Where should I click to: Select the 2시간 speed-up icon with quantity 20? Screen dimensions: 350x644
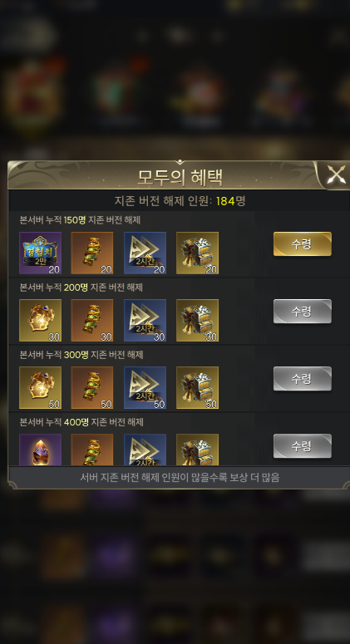point(145,253)
